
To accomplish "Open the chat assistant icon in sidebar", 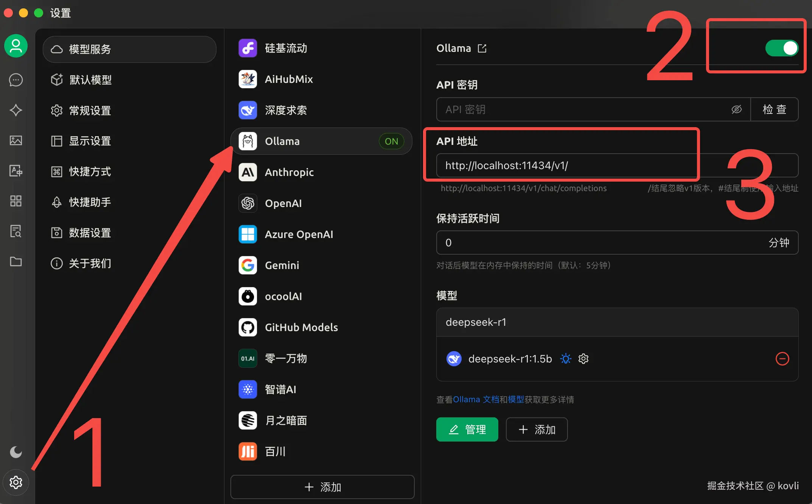I will [16, 80].
